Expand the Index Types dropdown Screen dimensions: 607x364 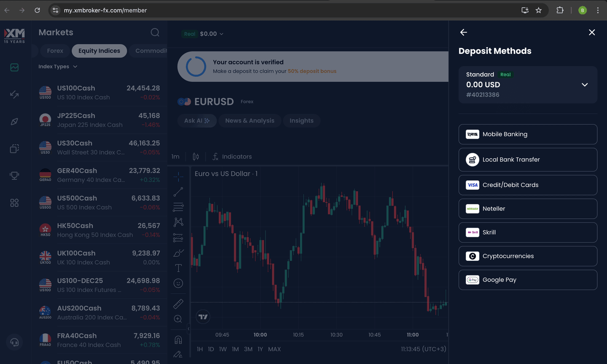pos(58,67)
